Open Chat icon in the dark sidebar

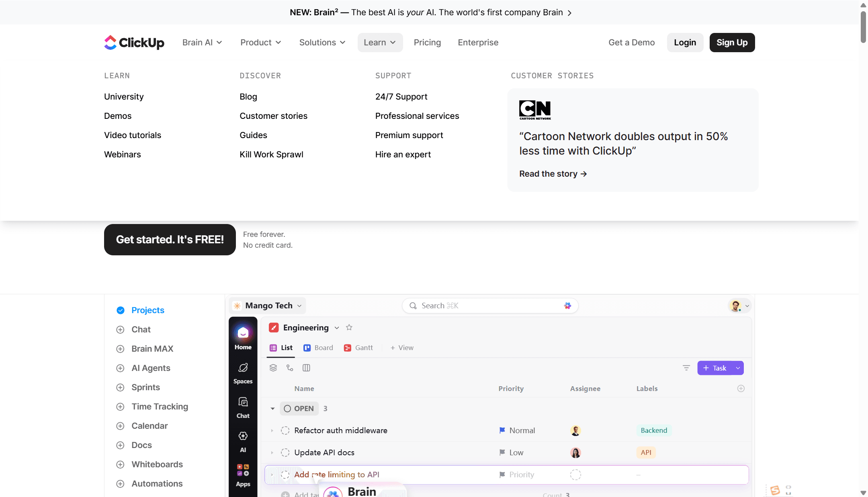pyautogui.click(x=243, y=407)
